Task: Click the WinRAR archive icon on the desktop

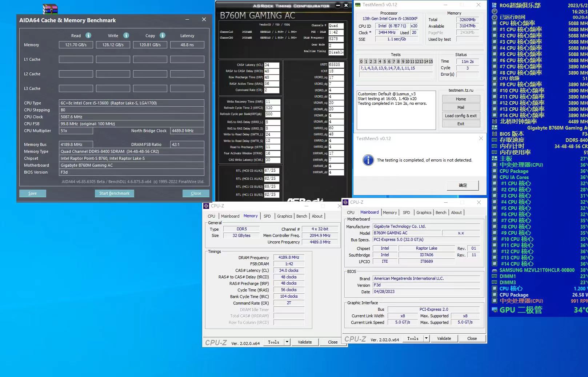Action: [50, 8]
